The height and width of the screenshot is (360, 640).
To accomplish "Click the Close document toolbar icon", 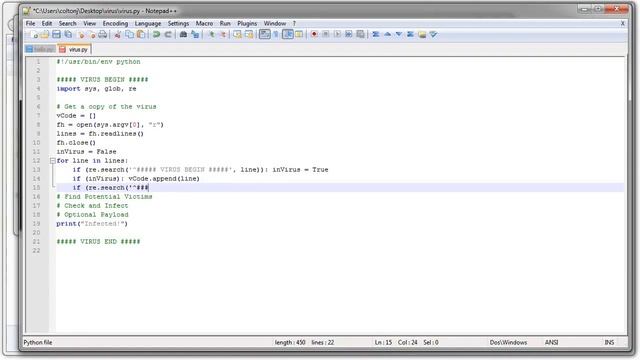I will (x=81, y=35).
